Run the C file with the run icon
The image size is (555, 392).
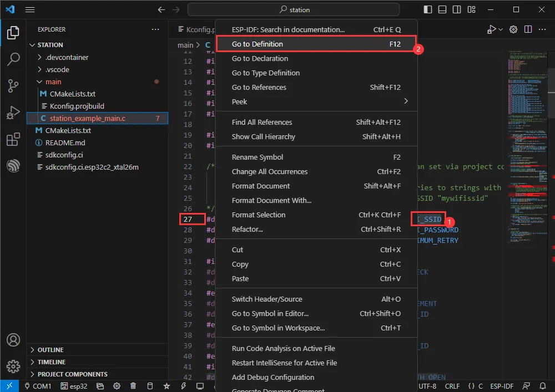tap(490, 29)
